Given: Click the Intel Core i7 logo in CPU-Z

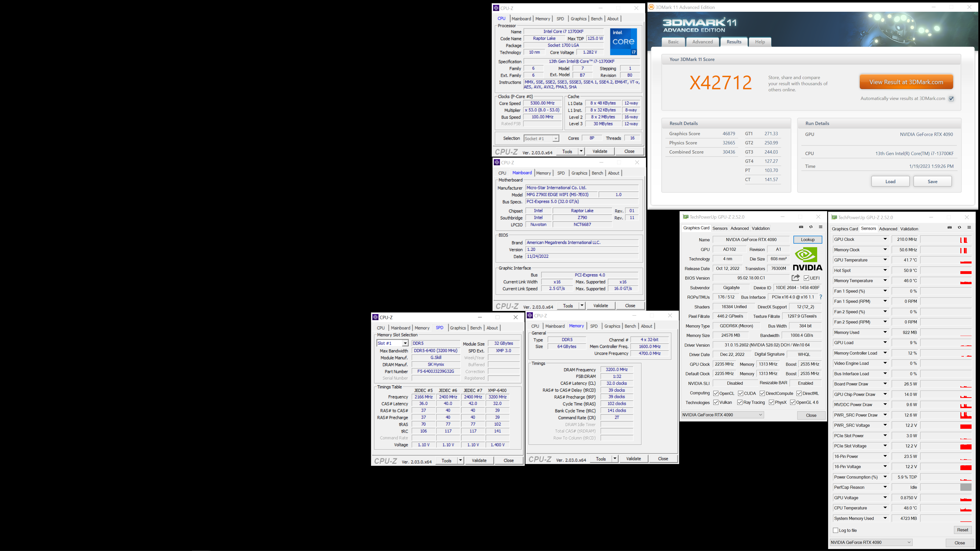Looking at the screenshot, I should 623,41.
